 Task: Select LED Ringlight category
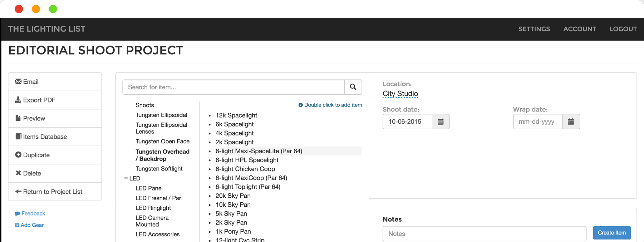tap(153, 208)
